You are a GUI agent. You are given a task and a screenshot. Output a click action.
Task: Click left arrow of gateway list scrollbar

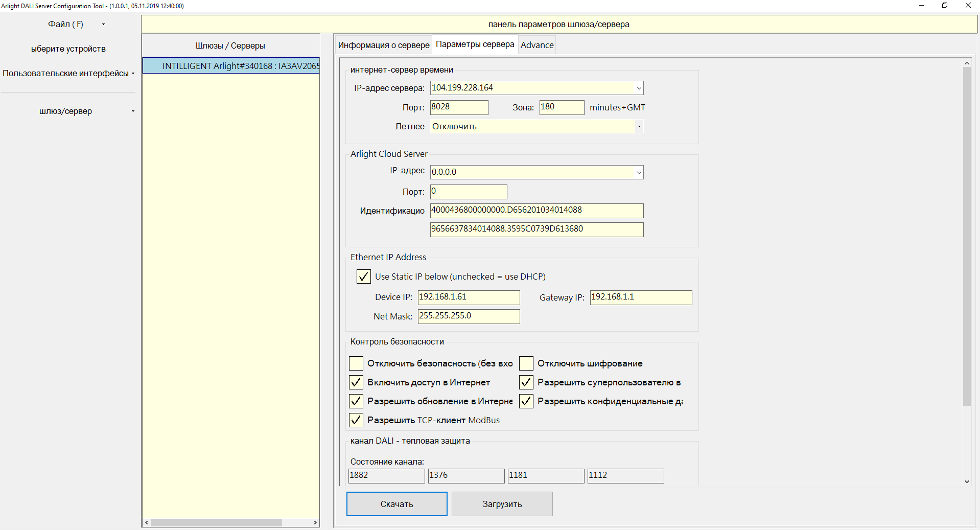click(147, 522)
